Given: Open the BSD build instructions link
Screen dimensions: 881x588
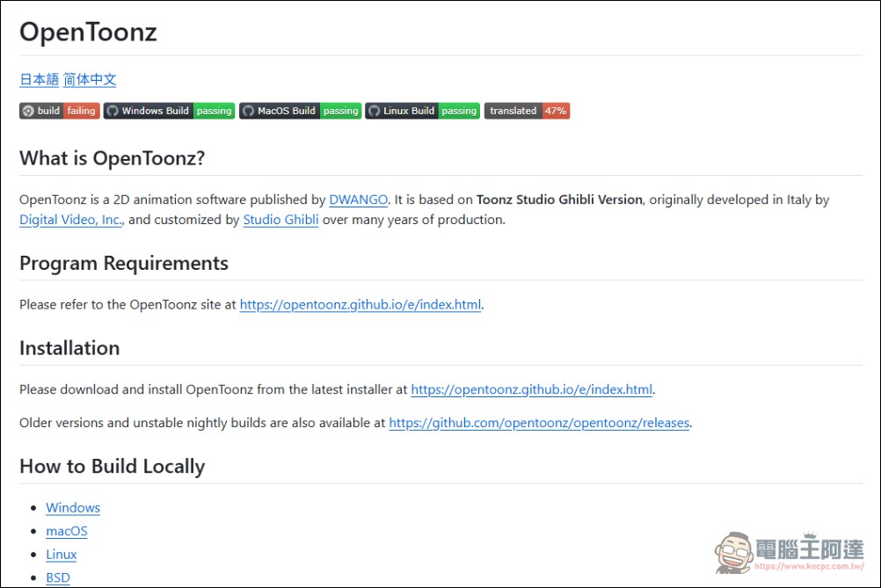Looking at the screenshot, I should [58, 577].
